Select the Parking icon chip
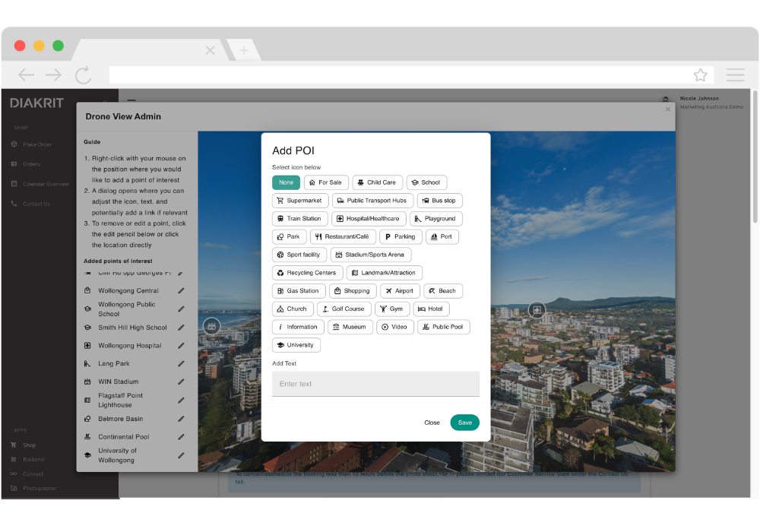The height and width of the screenshot is (532, 760). tap(401, 236)
